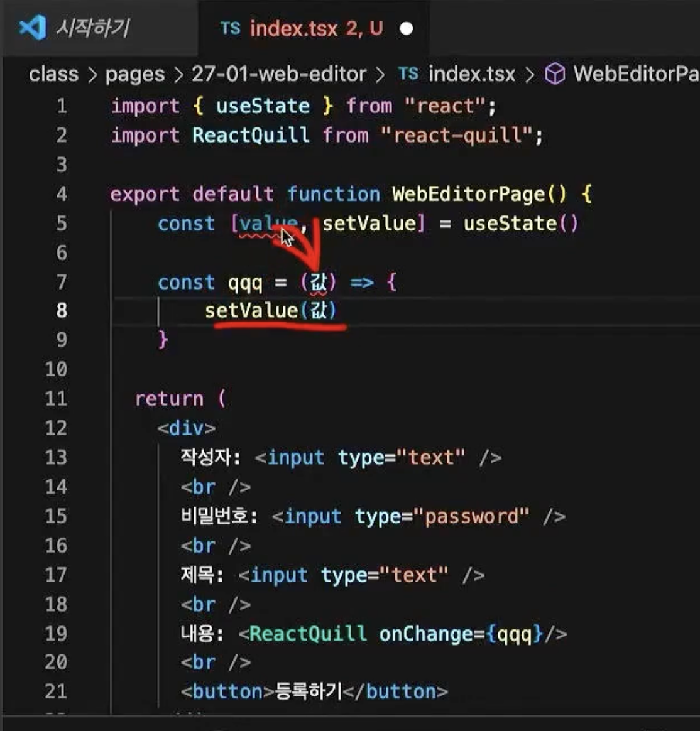Click the '내용:' label on line 19

(x=202, y=634)
